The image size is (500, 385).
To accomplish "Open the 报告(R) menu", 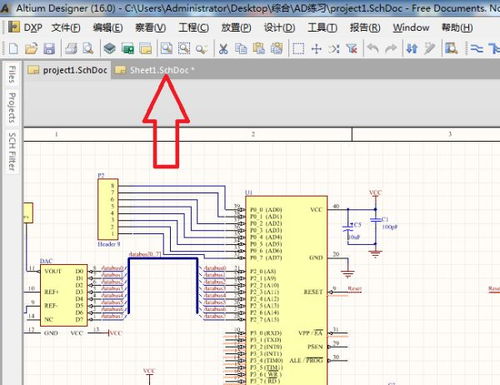I will pos(365,28).
